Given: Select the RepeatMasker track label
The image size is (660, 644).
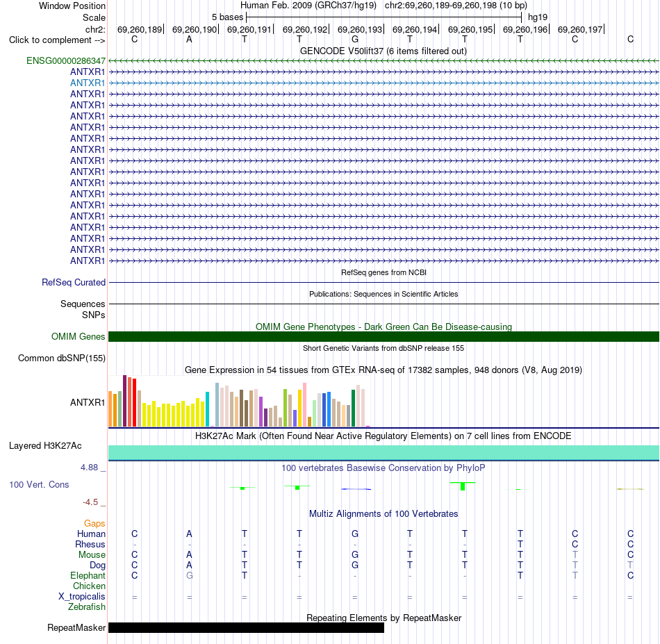Looking at the screenshot, I should pos(76,627).
